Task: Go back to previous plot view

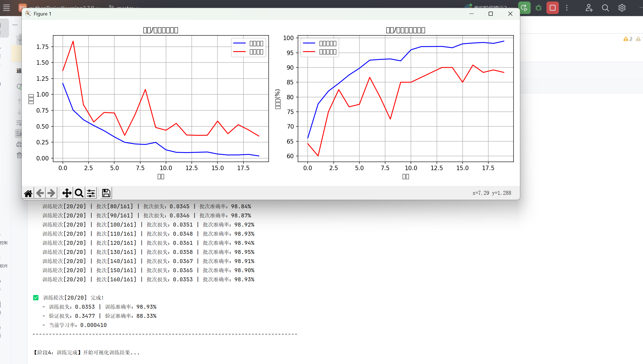Action: pos(40,193)
